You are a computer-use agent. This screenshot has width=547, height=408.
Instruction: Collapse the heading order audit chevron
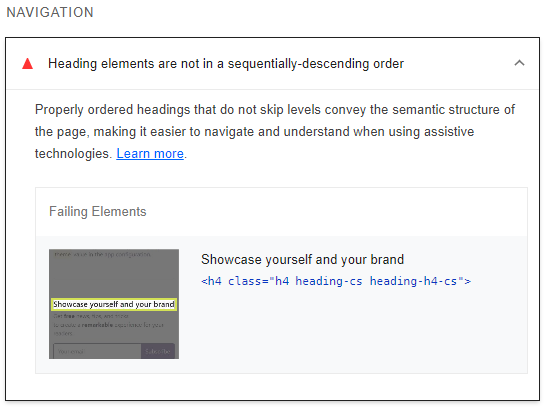[x=519, y=63]
